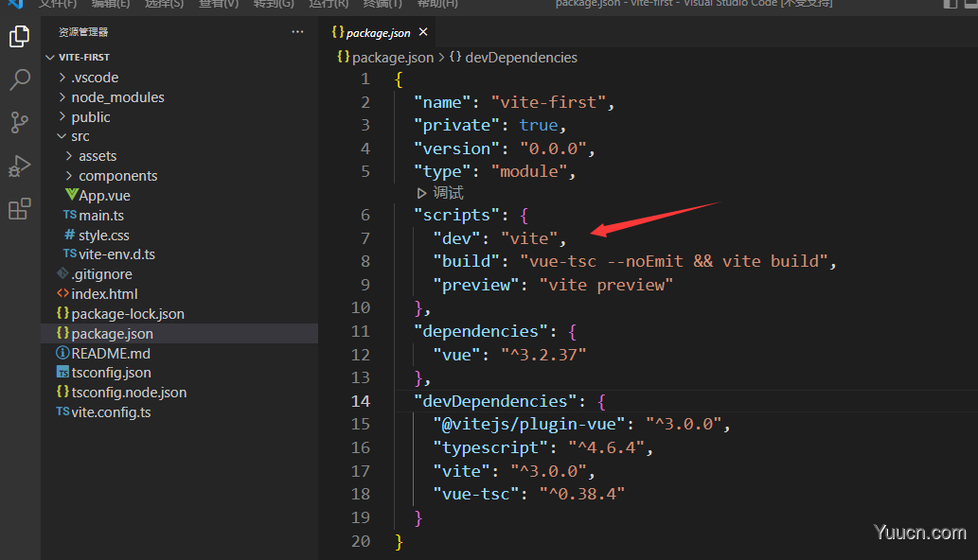
Task: Click the hash icon beside style.css
Action: [70, 235]
